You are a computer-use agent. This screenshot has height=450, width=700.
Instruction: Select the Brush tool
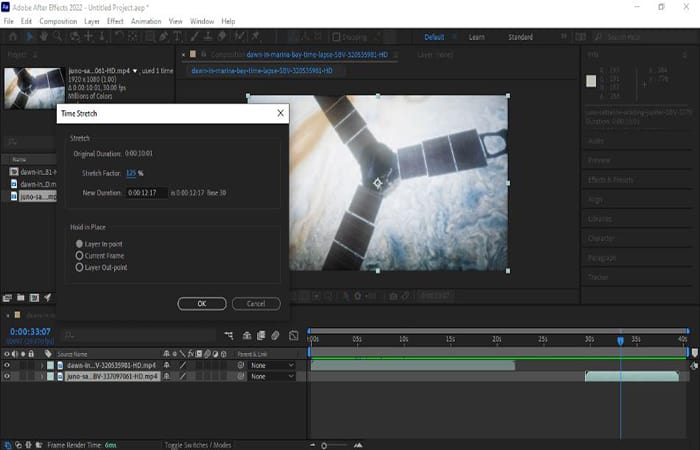coord(195,37)
